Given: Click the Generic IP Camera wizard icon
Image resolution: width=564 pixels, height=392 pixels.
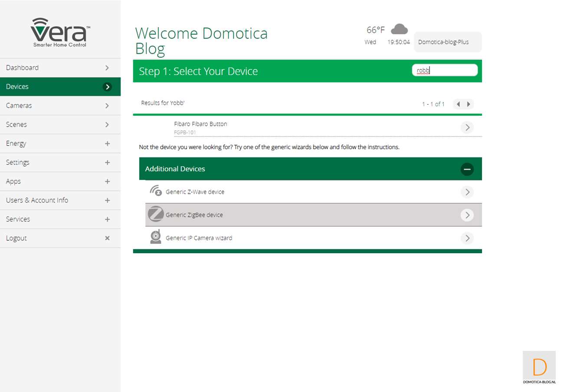Looking at the screenshot, I should click(156, 237).
